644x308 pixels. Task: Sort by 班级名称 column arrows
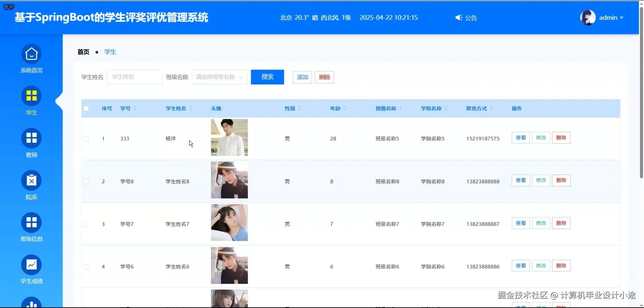(400, 108)
